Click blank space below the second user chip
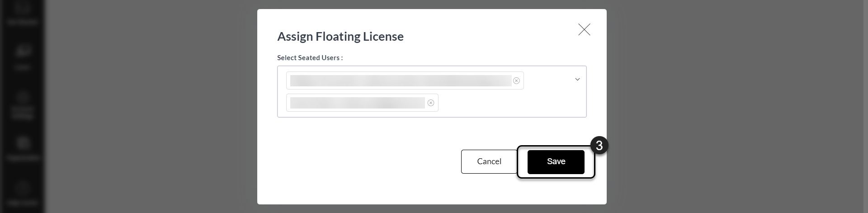 (x=362, y=114)
